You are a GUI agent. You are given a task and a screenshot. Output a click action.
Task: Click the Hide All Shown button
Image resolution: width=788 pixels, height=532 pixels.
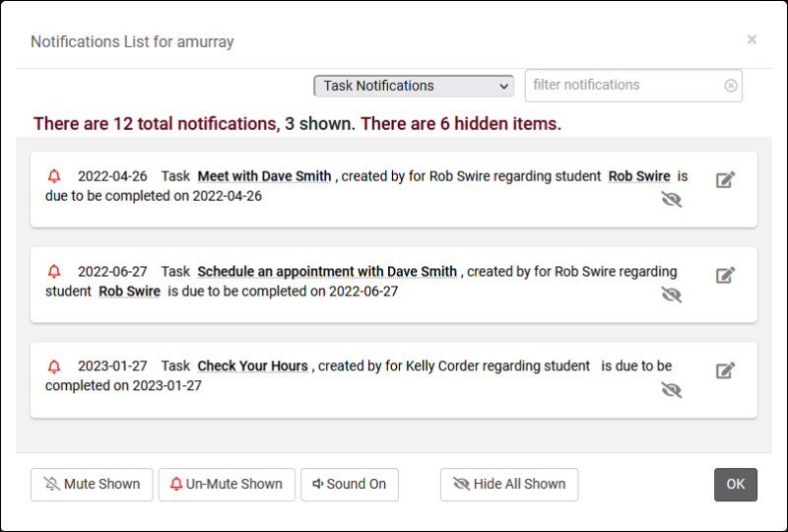pos(509,485)
